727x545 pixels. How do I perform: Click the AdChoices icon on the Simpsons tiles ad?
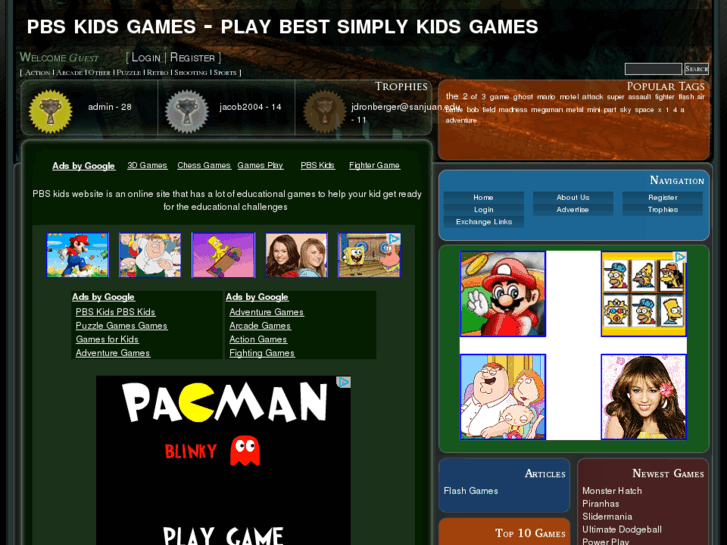pyautogui.click(x=680, y=257)
